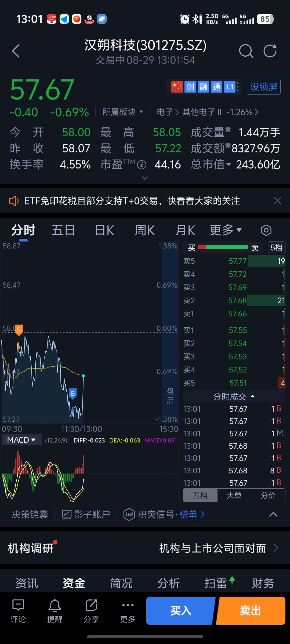Refresh quote with circular arrow icon
Viewport: 290px width, 644px height.
pos(270,51)
